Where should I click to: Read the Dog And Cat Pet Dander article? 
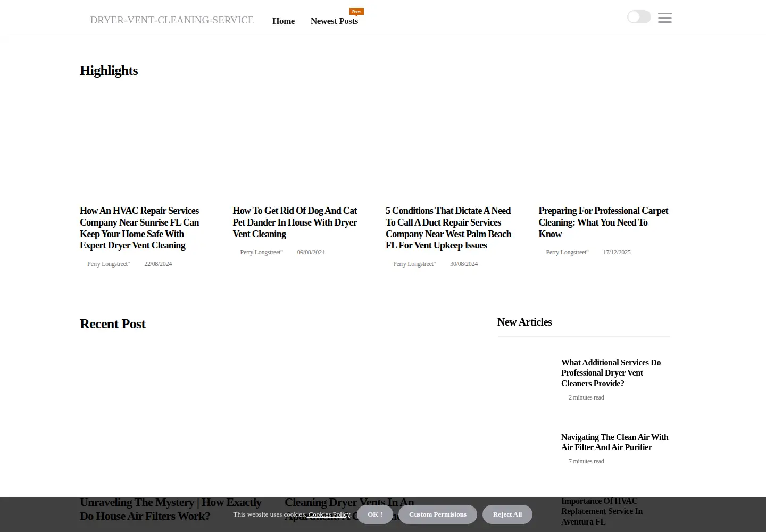pos(295,222)
